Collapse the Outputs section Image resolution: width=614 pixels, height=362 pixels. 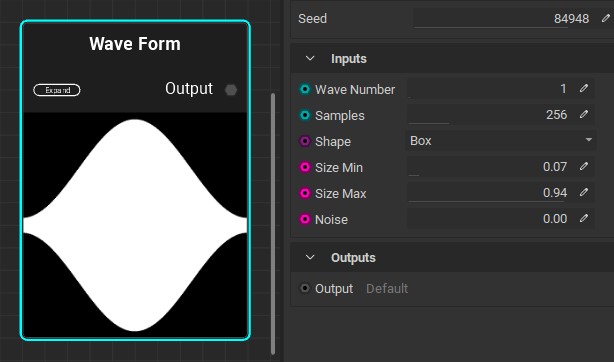click(x=310, y=257)
